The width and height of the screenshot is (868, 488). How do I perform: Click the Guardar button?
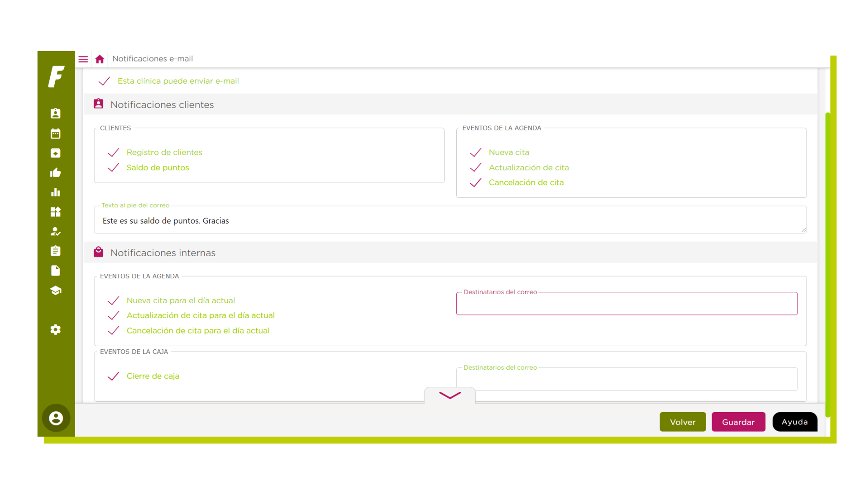pyautogui.click(x=738, y=422)
